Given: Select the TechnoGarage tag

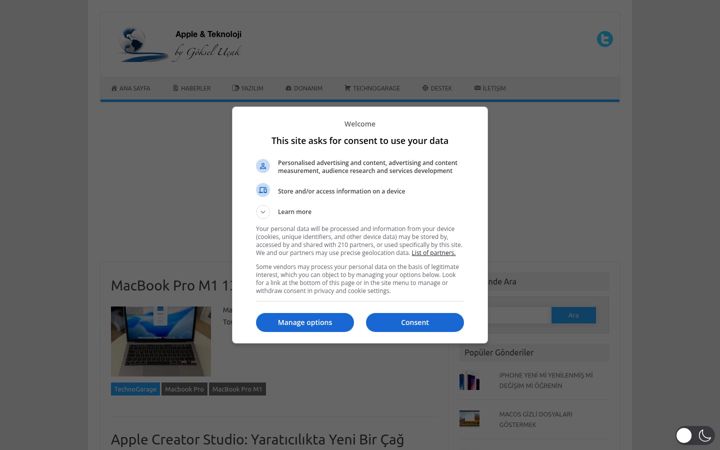Looking at the screenshot, I should [135, 389].
